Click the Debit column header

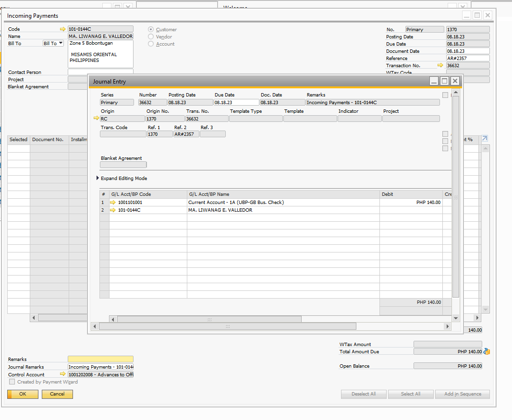411,194
